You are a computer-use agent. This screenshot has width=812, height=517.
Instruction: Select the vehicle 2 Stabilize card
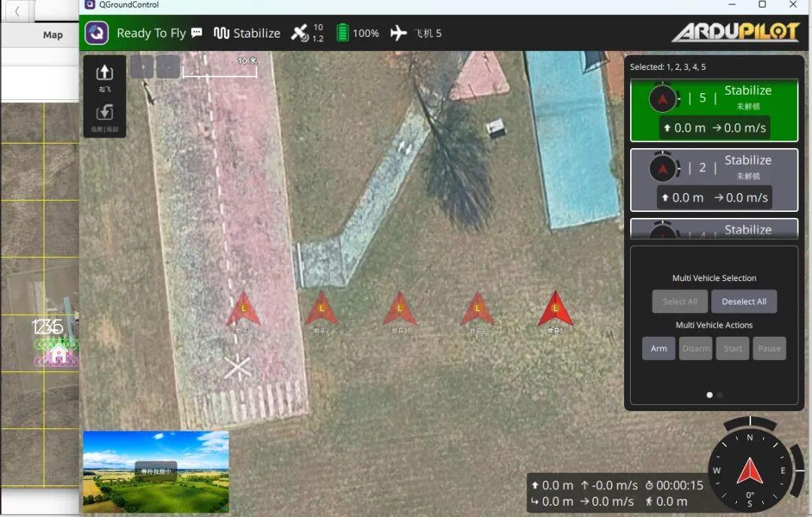coord(714,180)
